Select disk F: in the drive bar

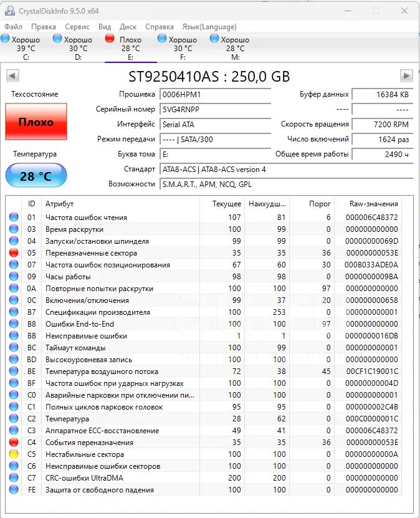pos(183,48)
